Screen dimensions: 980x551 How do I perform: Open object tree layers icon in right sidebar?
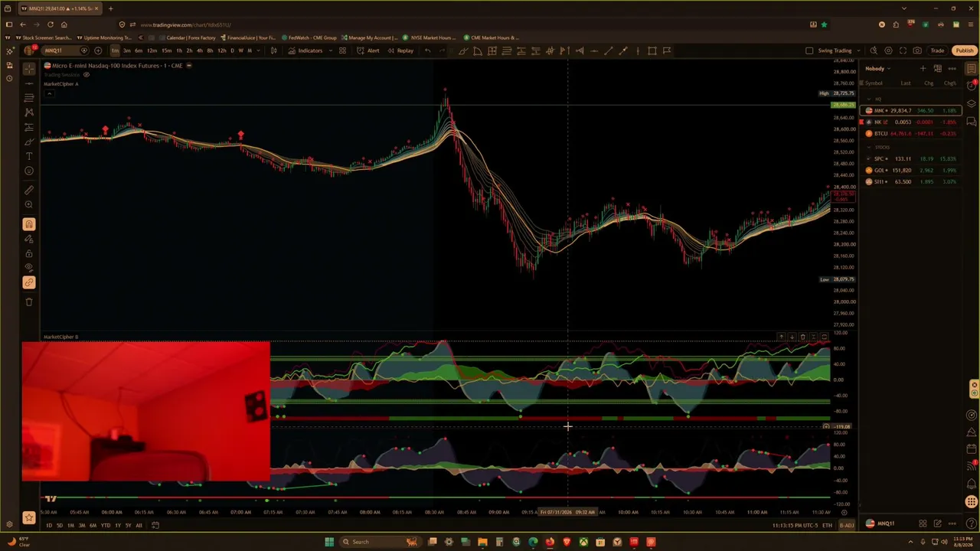972,104
